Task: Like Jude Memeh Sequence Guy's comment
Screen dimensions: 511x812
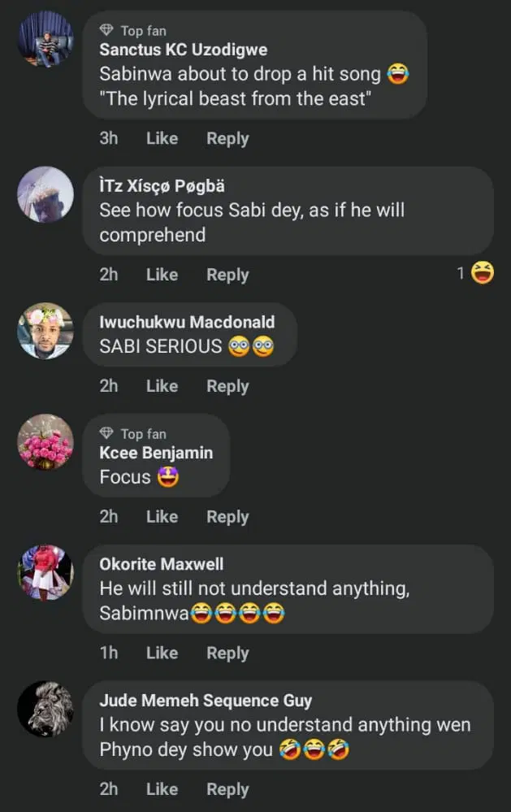Action: point(162,788)
